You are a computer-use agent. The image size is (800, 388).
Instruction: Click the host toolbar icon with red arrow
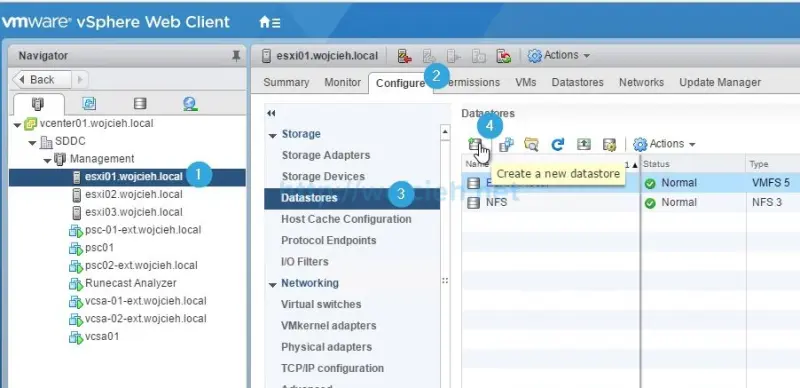[x=405, y=56]
